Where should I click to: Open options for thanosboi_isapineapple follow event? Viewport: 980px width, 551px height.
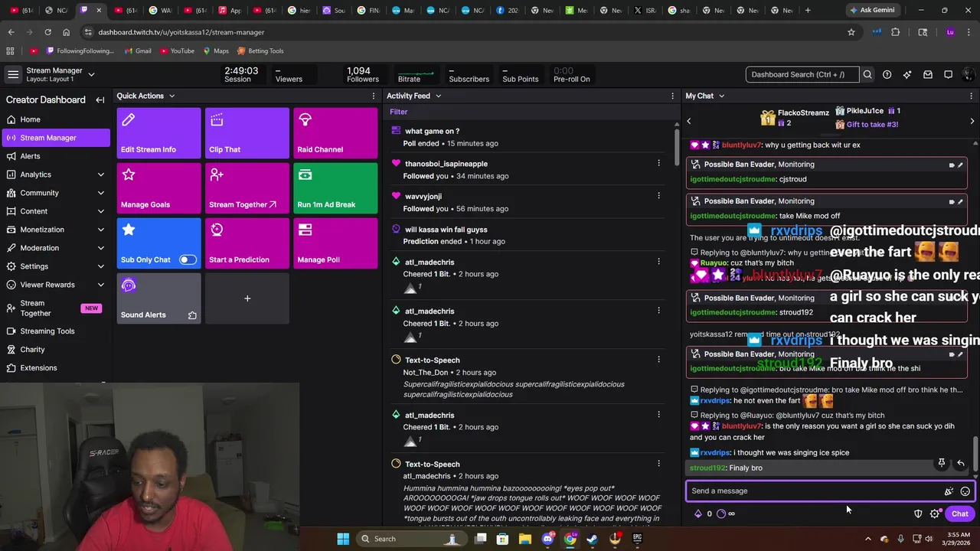point(658,163)
